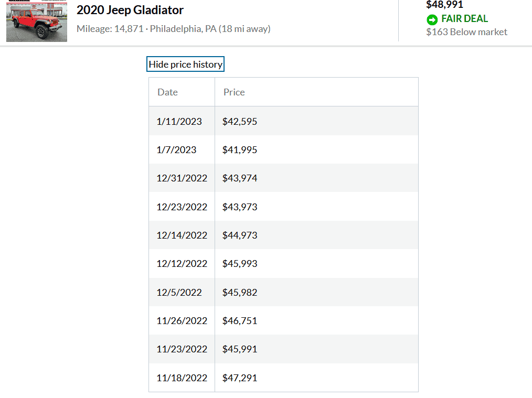Screen dimensions: 532x398
Task: Select the 12/31/2022 date cell
Action: pos(182,178)
